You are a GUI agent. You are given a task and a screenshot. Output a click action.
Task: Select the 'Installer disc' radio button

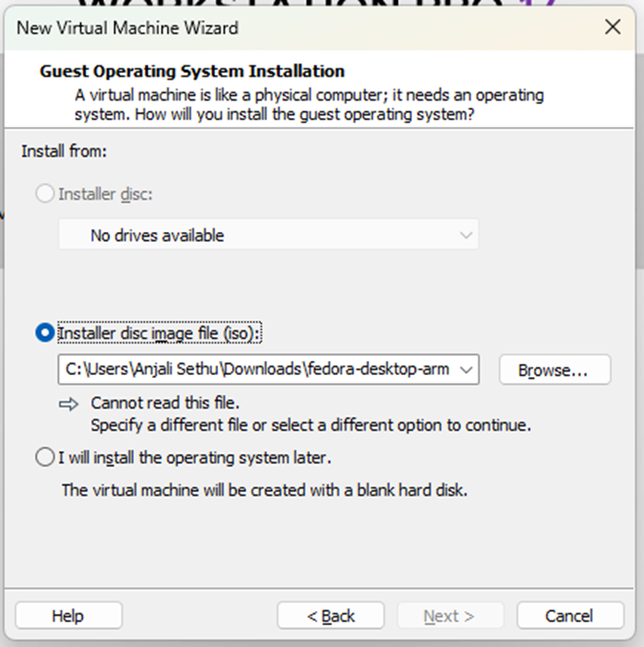(45, 194)
